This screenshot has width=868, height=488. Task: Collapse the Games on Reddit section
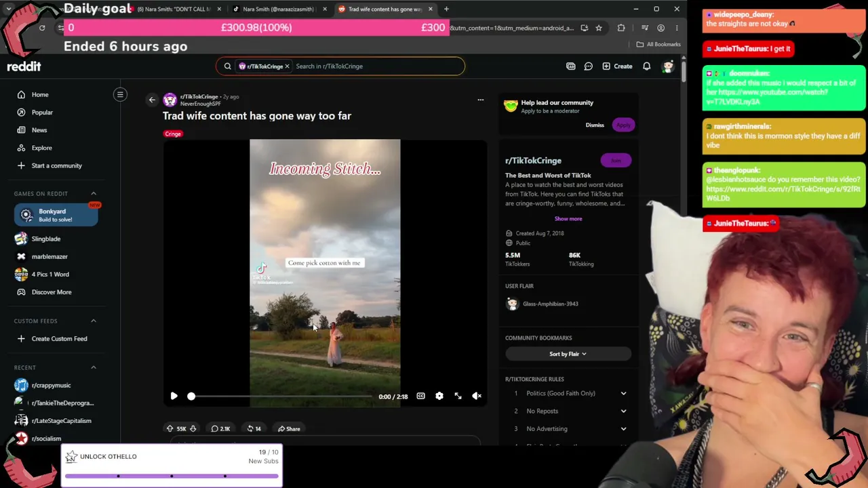pyautogui.click(x=94, y=194)
